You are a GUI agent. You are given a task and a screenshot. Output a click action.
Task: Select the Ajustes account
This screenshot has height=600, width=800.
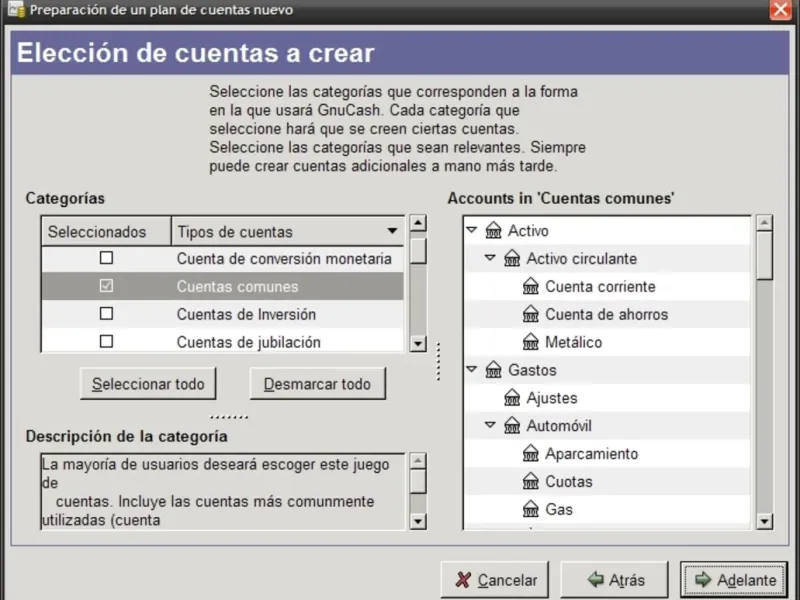tap(552, 397)
